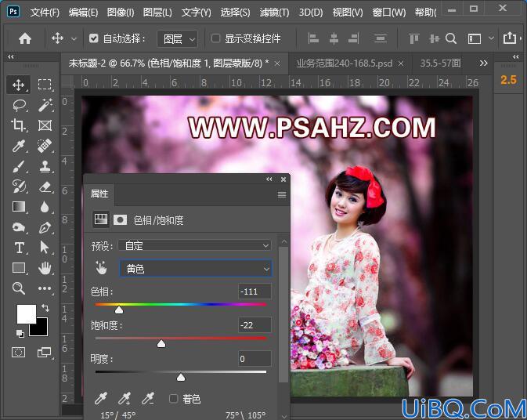Select the Gradient tool
Screen dimensions: 527x420
click(x=19, y=206)
